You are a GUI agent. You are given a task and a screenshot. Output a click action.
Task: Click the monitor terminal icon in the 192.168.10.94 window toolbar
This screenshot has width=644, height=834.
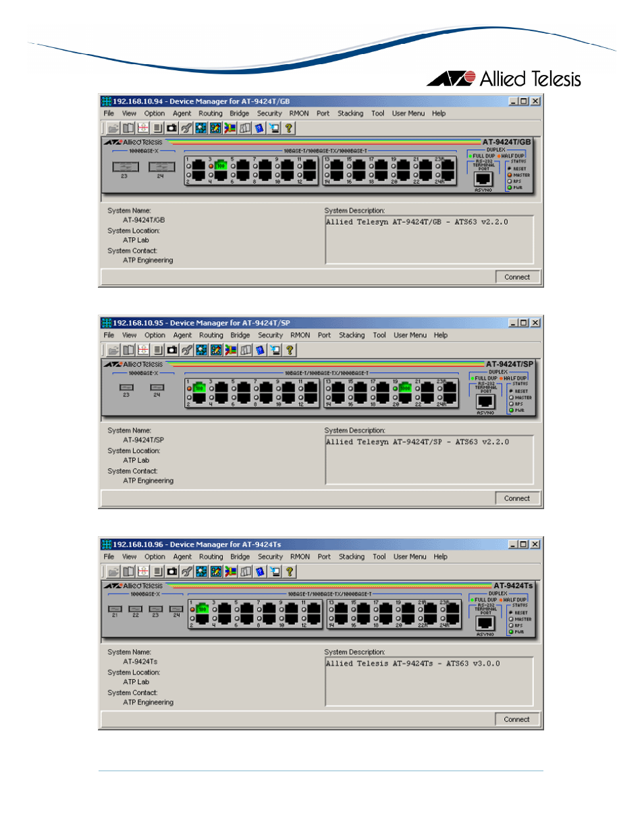(274, 128)
